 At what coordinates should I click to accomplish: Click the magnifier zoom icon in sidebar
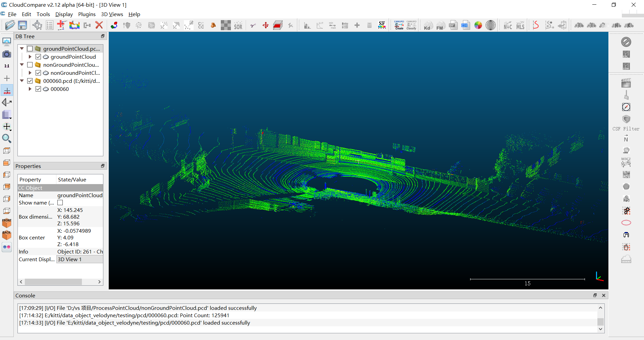(7, 138)
